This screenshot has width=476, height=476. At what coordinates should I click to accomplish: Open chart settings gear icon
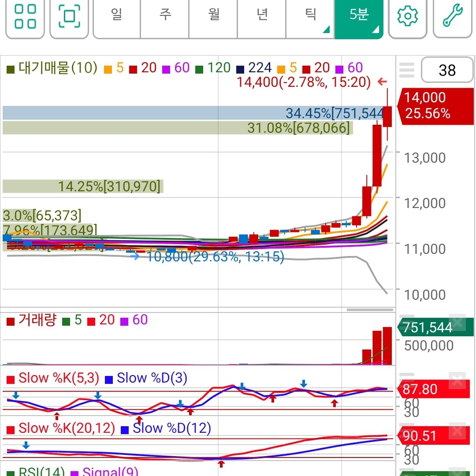(x=407, y=16)
